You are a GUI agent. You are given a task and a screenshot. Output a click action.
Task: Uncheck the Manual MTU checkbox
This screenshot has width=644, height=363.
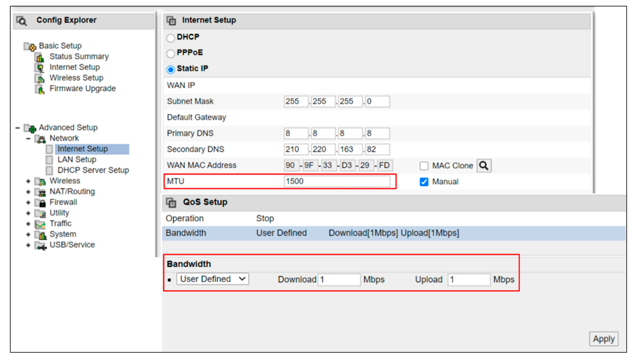coord(424,182)
